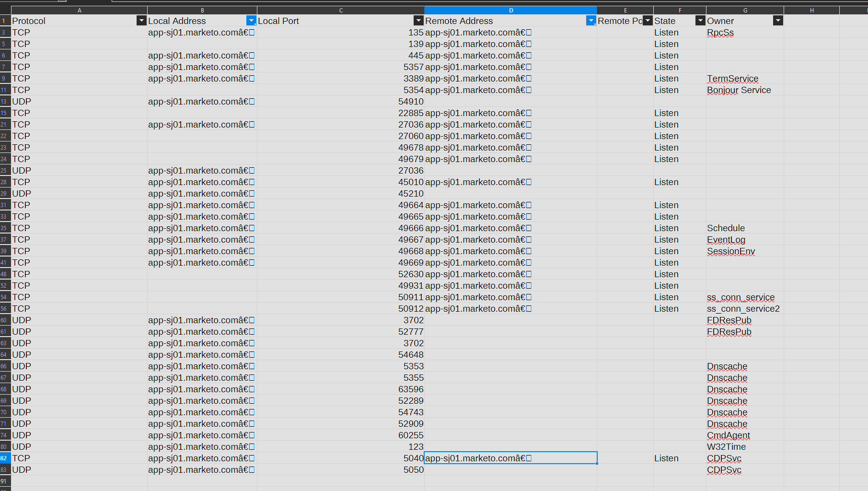Select the FDResPub cell in row 60
868x491 pixels.
coord(745,320)
